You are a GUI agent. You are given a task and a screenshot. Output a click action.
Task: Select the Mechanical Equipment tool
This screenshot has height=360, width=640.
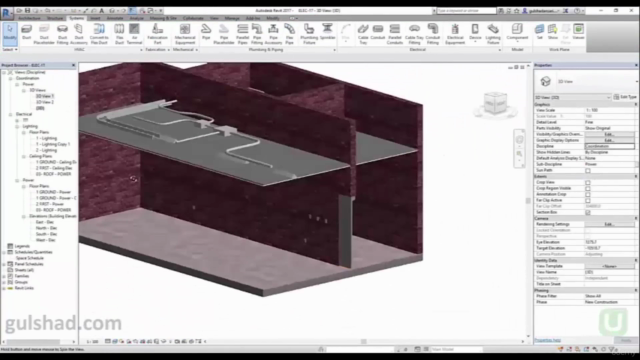click(185, 33)
